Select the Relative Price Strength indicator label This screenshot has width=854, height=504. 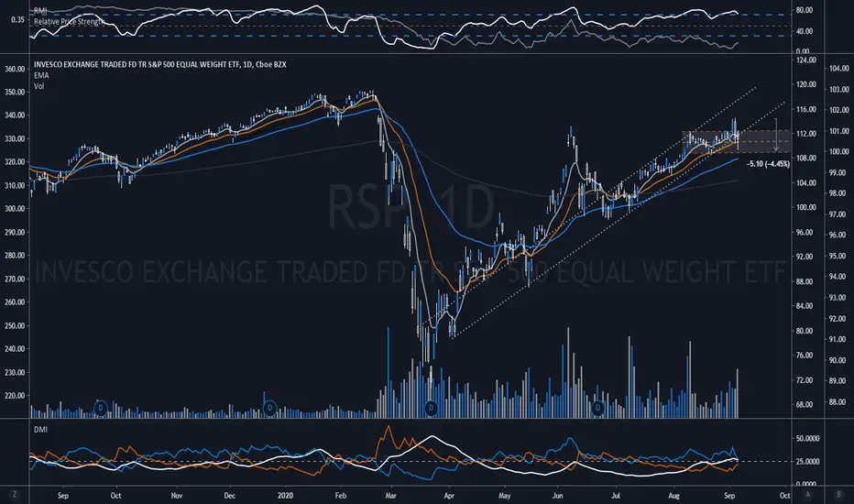(69, 22)
